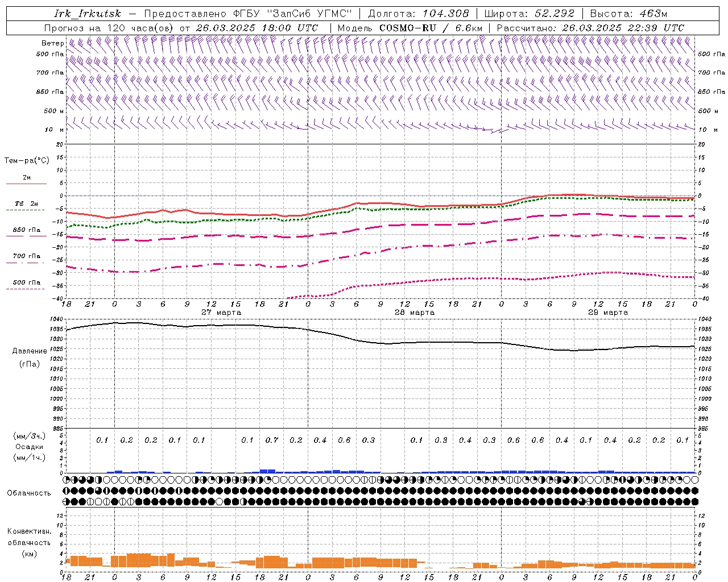
Task: Click the pink line sample under legend '700 гПа'
Action: click(25, 263)
